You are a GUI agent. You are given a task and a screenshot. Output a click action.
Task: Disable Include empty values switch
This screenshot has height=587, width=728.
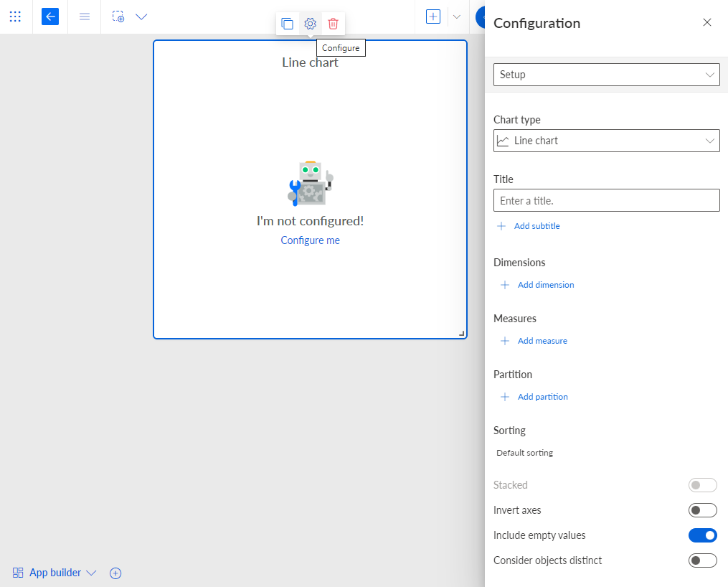702,535
